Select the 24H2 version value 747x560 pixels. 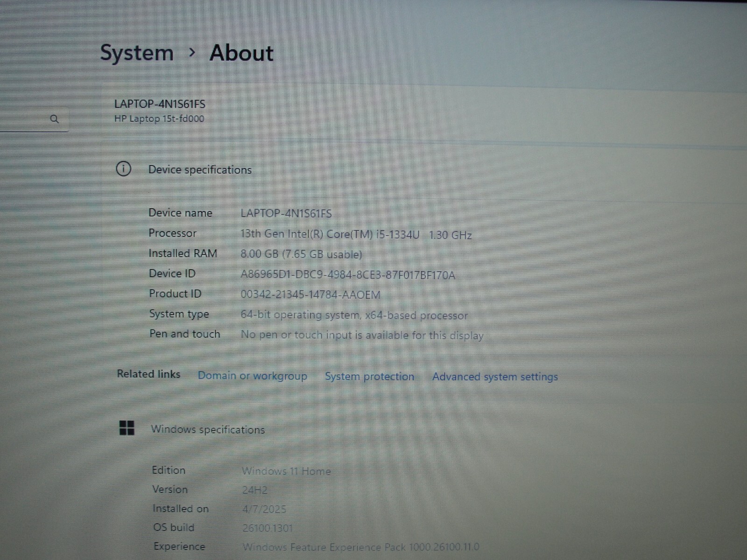(x=255, y=490)
